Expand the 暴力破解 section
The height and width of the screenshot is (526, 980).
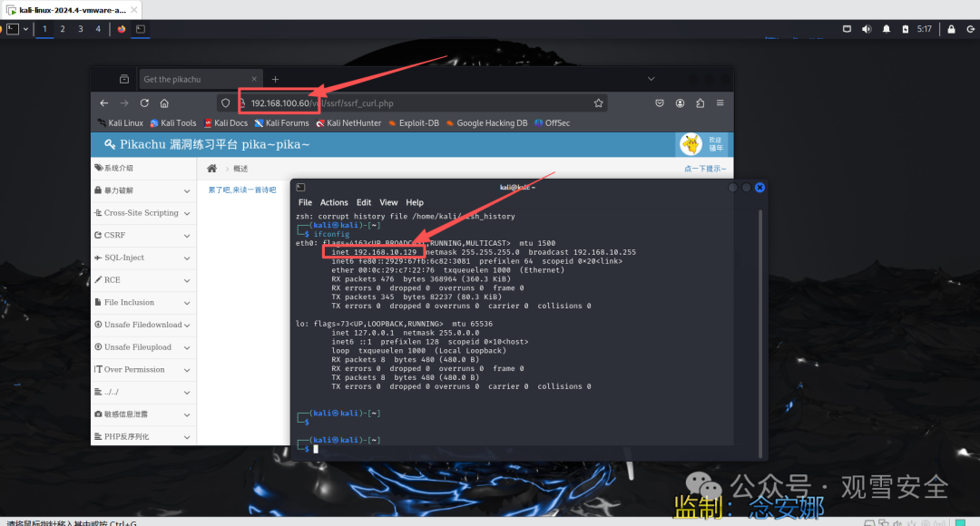coord(143,190)
